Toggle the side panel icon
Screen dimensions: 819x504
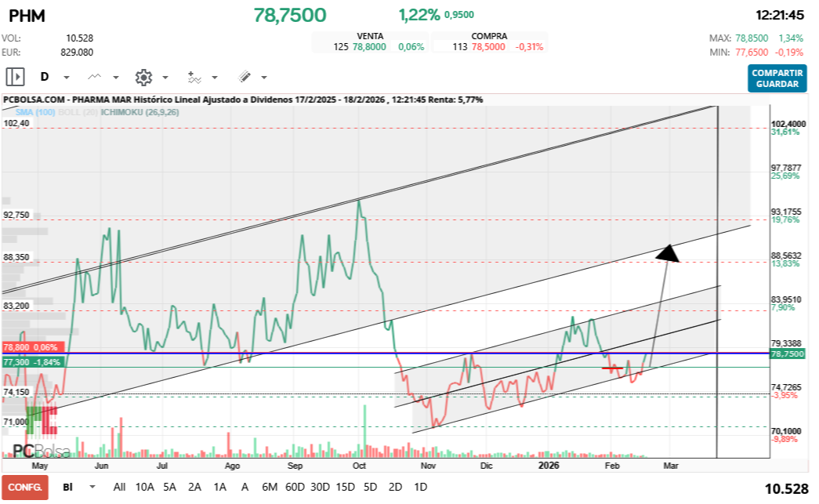tap(15, 78)
